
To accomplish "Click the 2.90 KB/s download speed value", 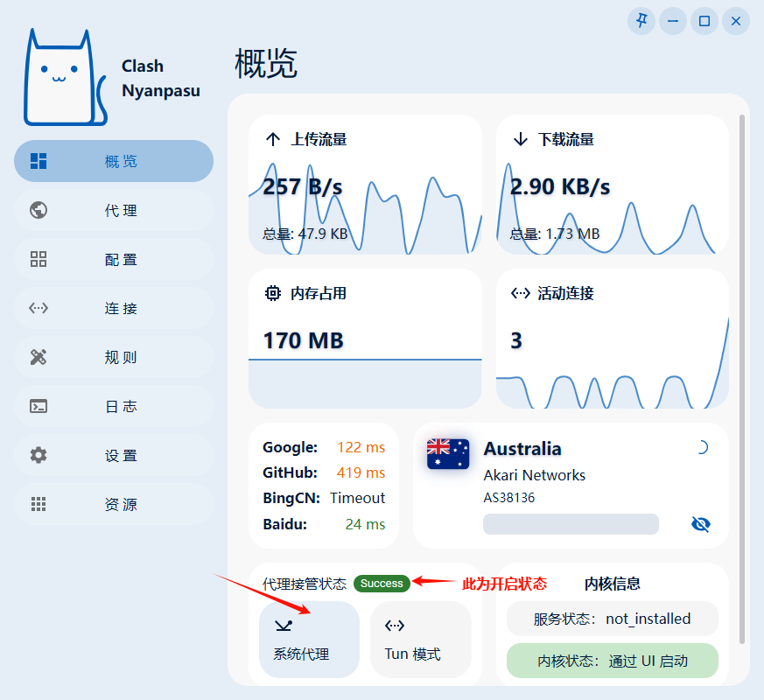I will click(x=560, y=186).
